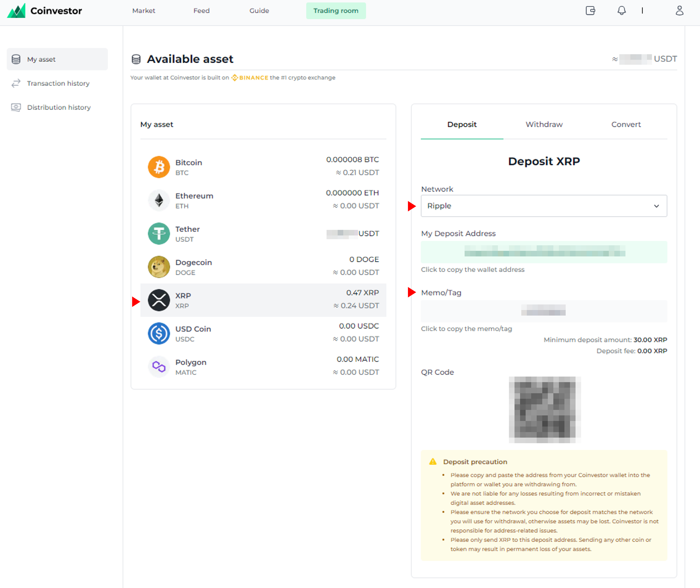Click 'Click to copy the memo/tag' hint

click(x=466, y=329)
